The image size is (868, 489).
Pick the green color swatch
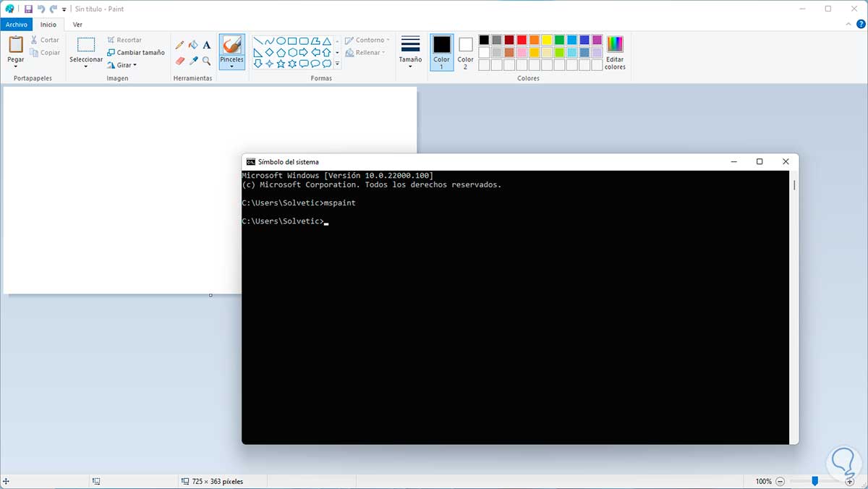click(559, 40)
